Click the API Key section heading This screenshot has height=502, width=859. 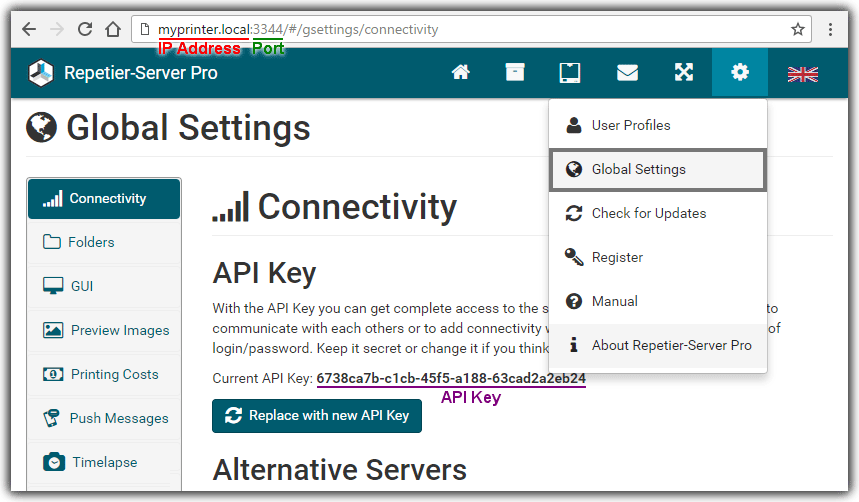pos(264,273)
